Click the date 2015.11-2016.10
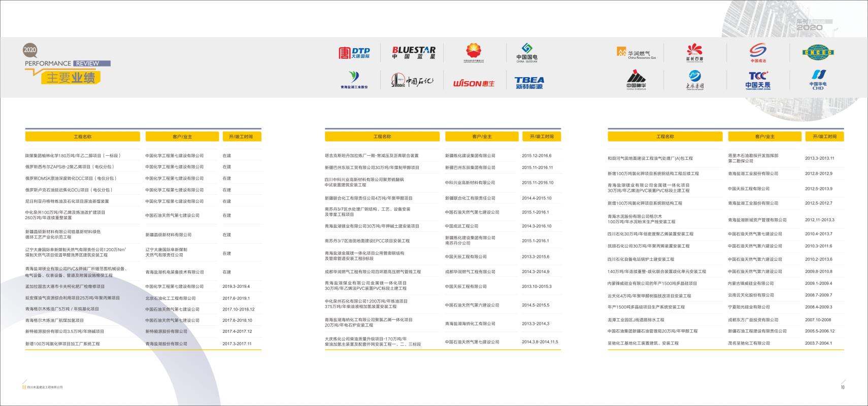 (x=538, y=183)
